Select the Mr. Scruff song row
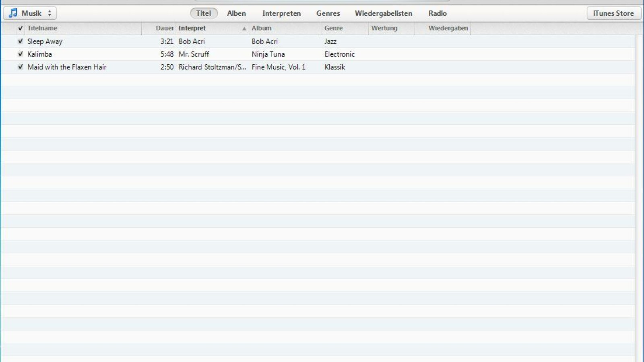 point(194,54)
